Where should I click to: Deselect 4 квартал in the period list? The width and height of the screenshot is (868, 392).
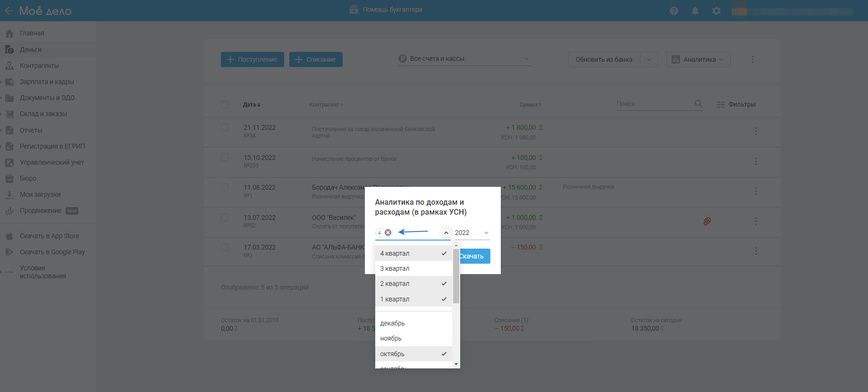(413, 253)
